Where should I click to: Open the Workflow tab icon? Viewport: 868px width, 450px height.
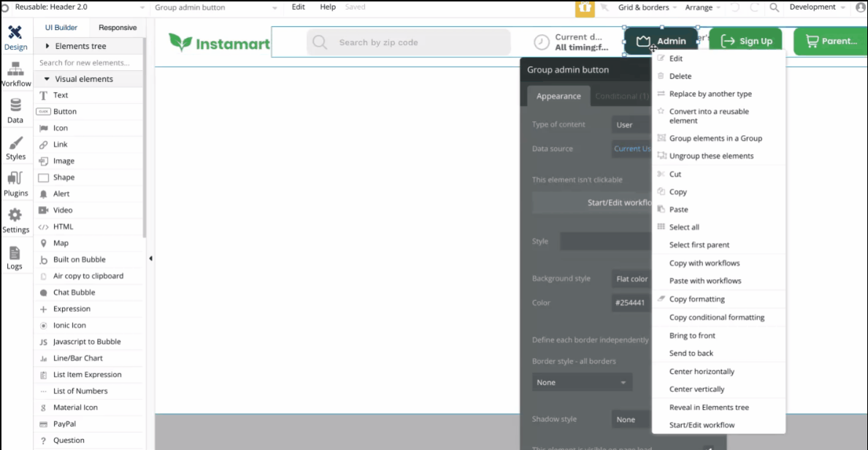(x=15, y=70)
